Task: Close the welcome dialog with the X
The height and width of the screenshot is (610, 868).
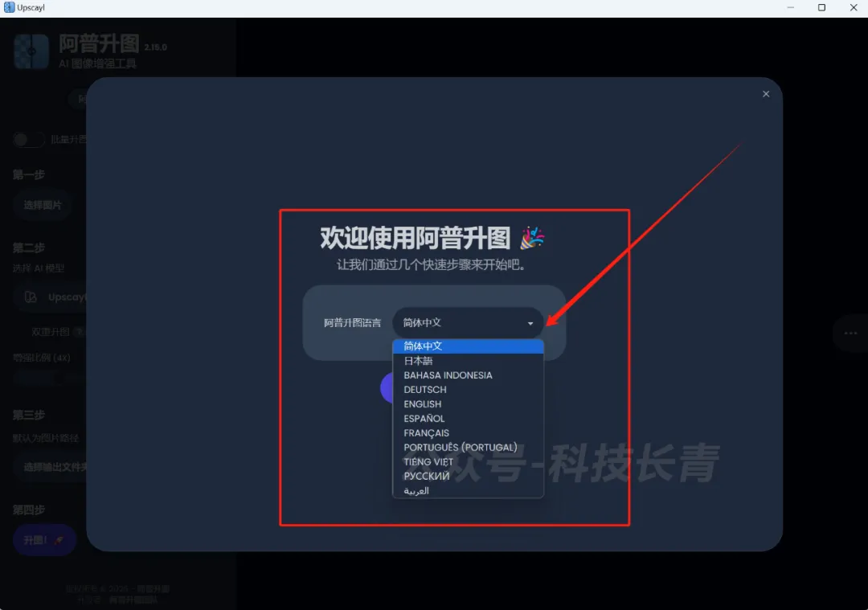Action: 766,94
